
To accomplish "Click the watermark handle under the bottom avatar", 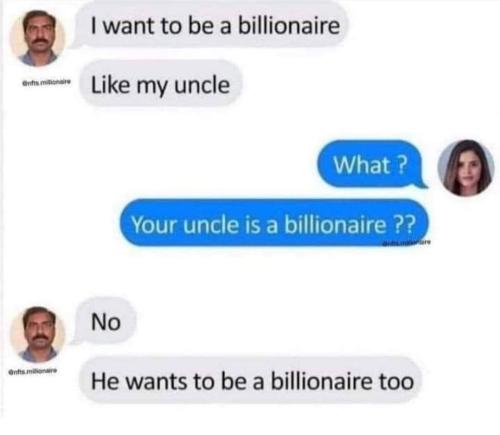I will click(x=35, y=371).
